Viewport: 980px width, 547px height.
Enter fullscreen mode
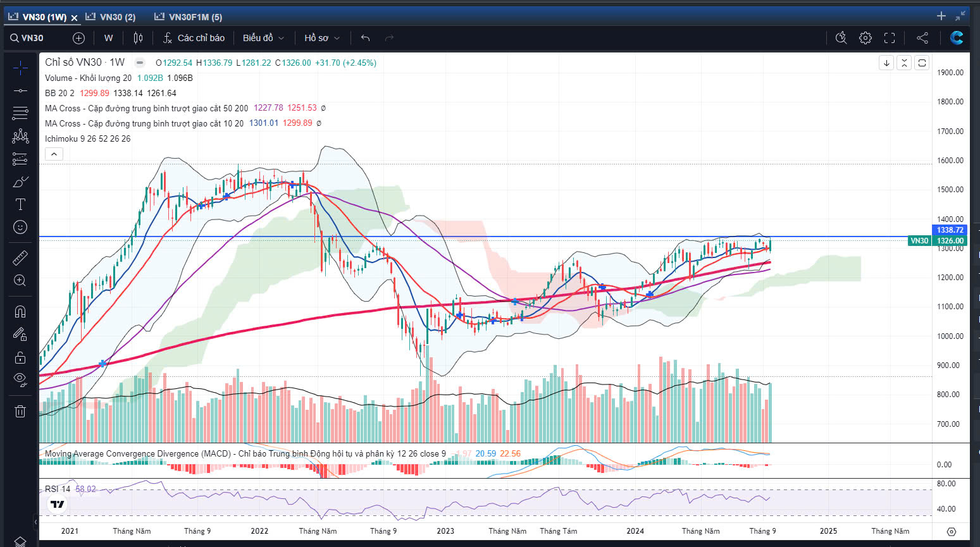click(890, 38)
